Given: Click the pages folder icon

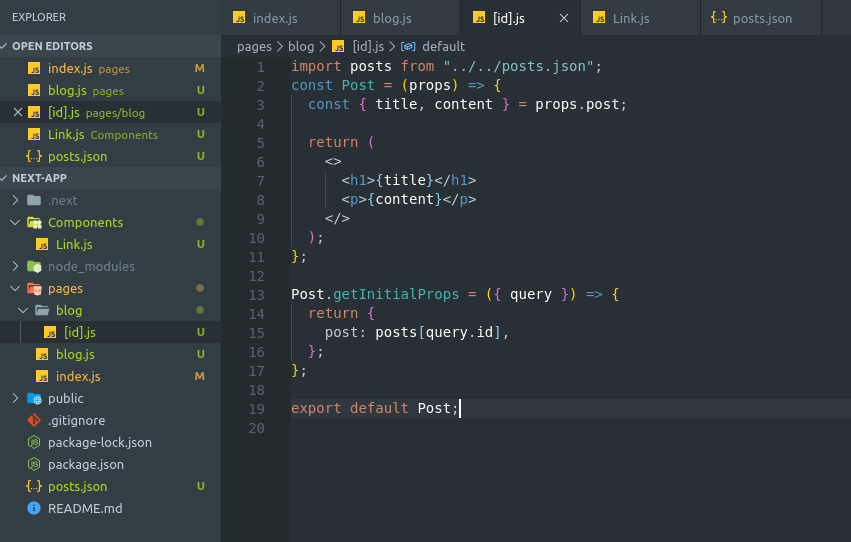Looking at the screenshot, I should click(34, 289).
